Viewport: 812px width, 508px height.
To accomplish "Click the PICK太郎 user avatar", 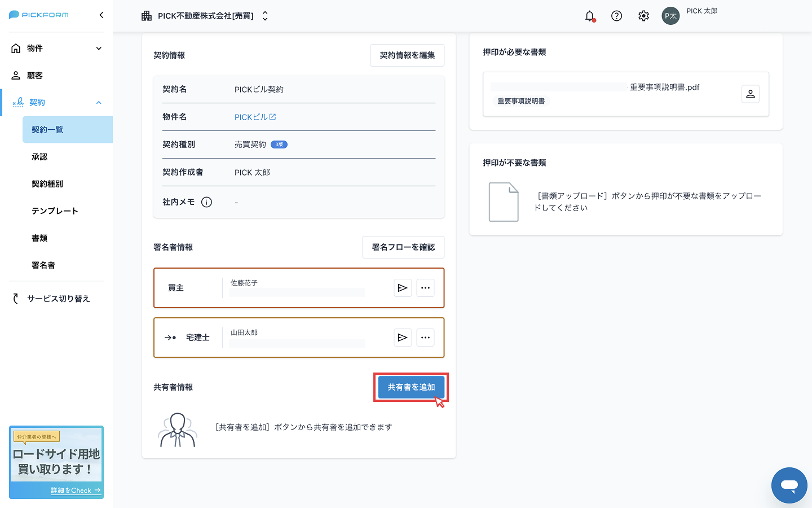I will [670, 16].
